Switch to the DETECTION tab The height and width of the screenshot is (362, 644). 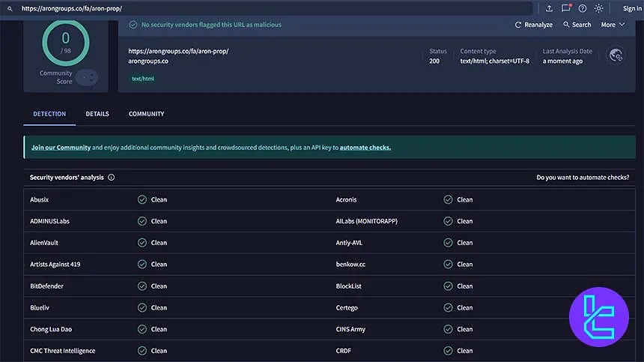(x=49, y=114)
